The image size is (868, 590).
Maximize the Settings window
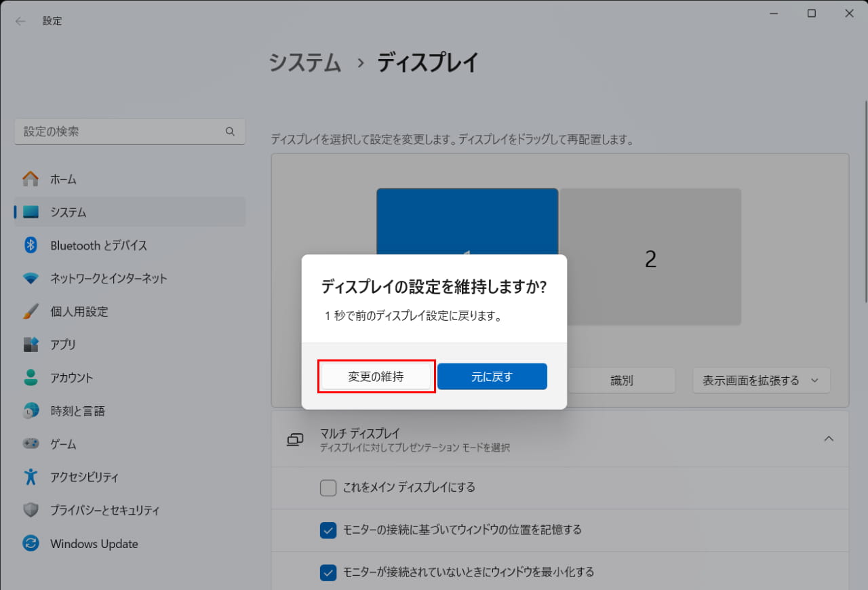tap(812, 14)
